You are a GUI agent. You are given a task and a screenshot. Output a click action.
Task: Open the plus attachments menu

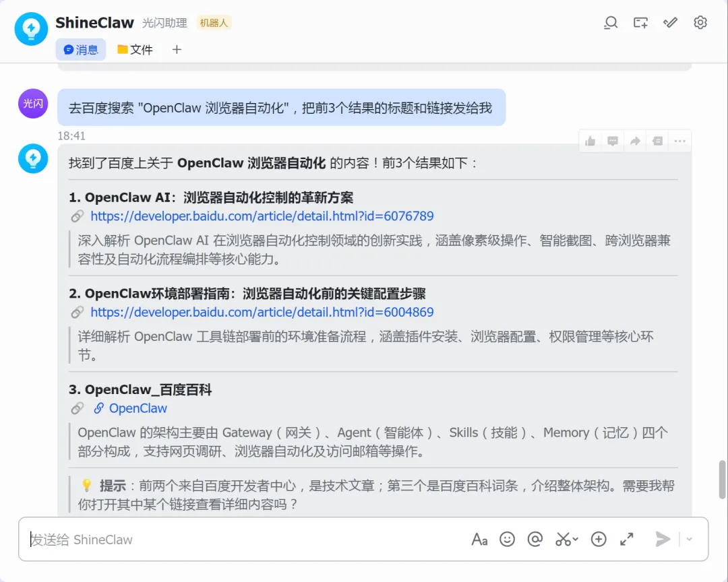599,540
